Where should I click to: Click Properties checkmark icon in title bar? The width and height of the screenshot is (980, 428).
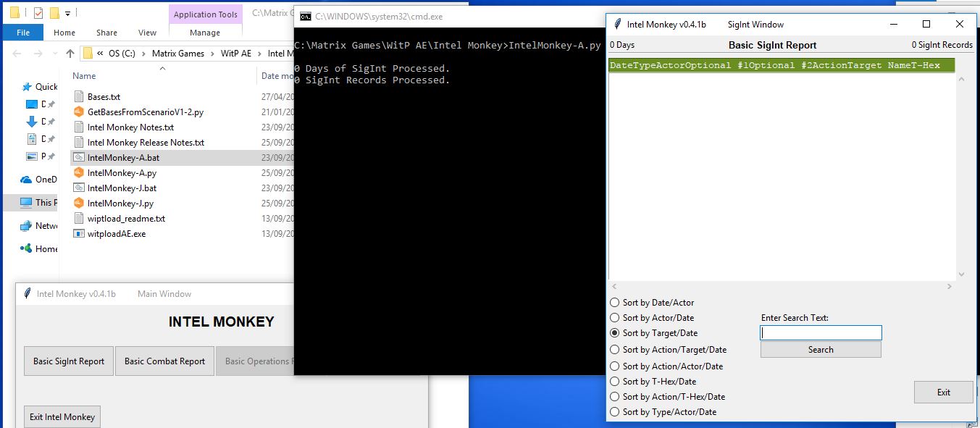38,12
